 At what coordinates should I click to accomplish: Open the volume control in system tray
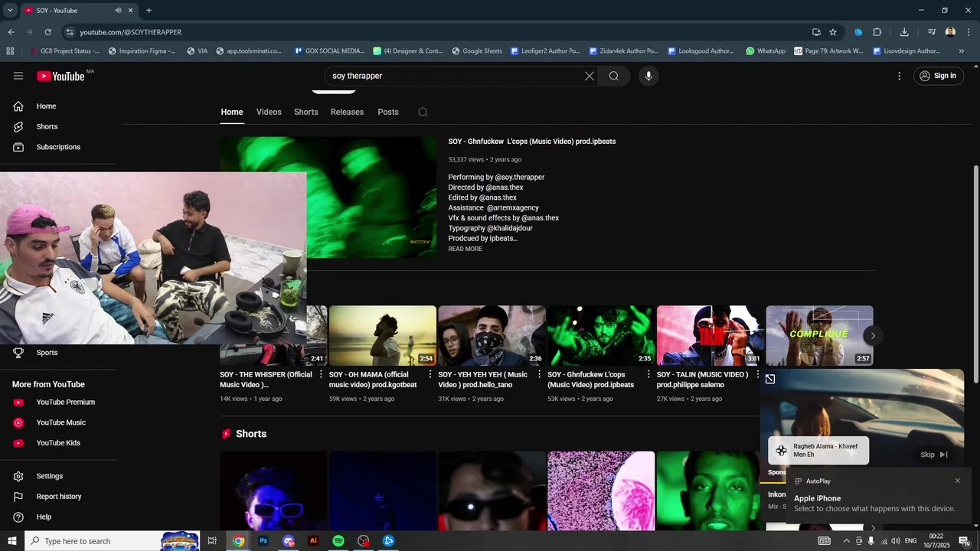(x=895, y=541)
